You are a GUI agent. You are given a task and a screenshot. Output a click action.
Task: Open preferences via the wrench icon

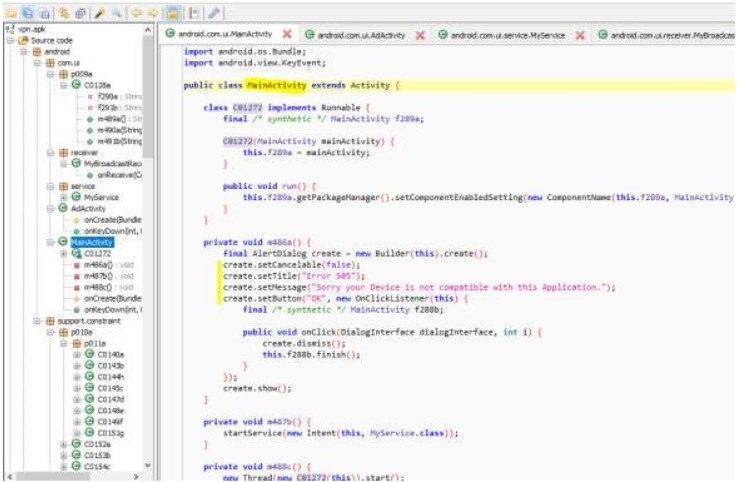point(215,8)
